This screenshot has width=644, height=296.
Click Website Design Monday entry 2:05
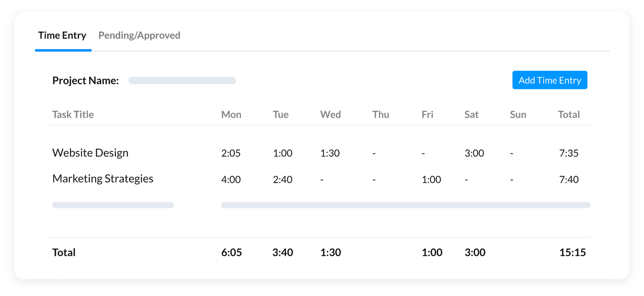pos(231,153)
